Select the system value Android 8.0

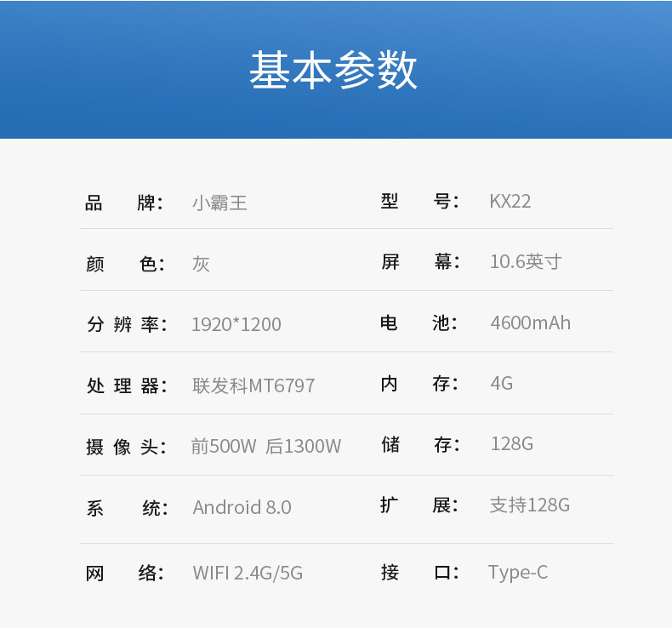coord(242,507)
